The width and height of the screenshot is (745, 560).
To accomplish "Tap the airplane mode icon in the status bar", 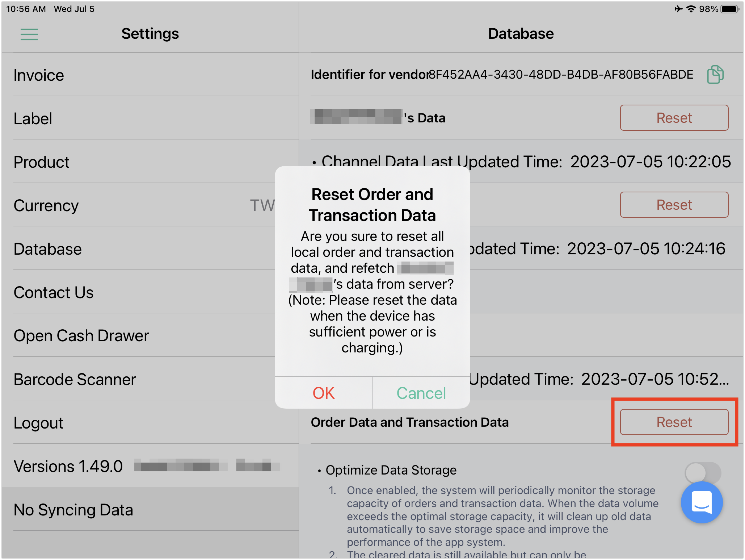I will click(679, 9).
